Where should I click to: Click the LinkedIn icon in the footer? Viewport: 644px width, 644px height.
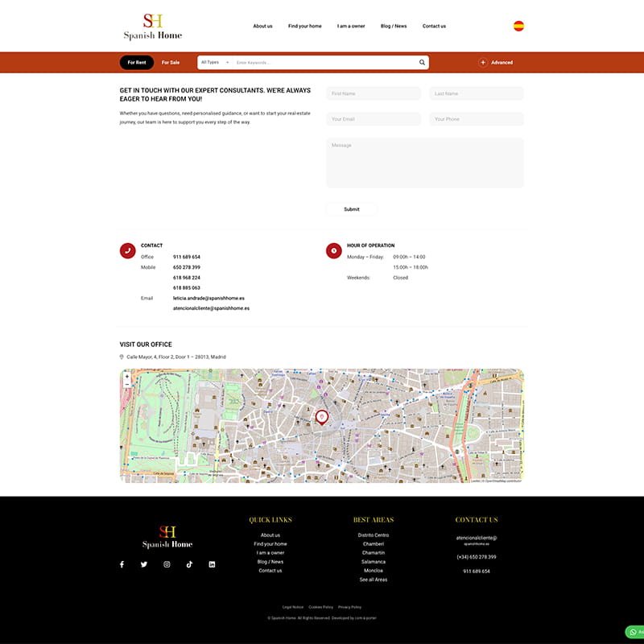[x=211, y=564]
